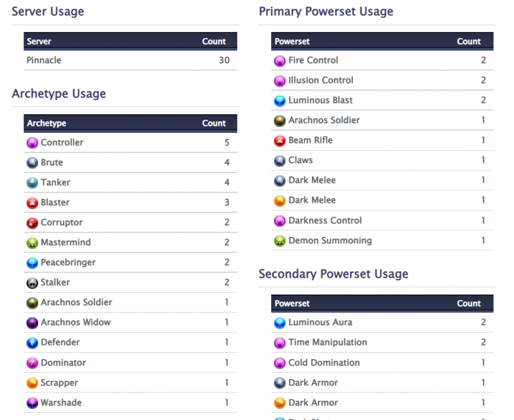
Task: Click the green Demon Summoning icon
Action: click(280, 241)
